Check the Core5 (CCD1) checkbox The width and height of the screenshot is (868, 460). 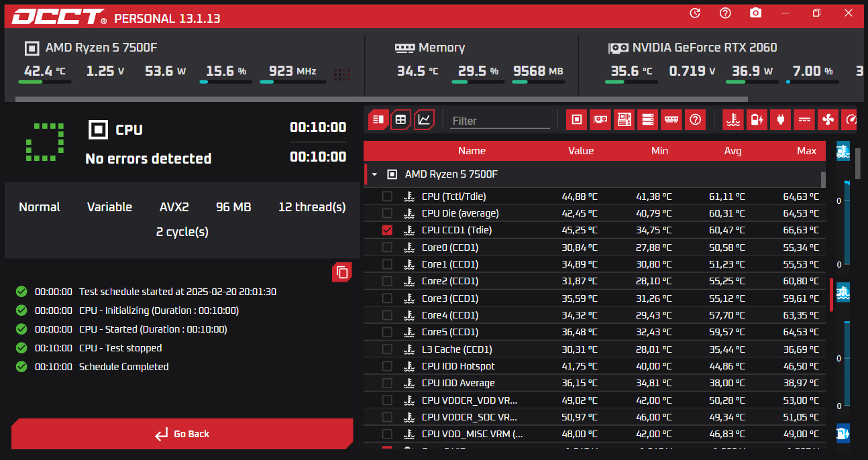(x=387, y=332)
